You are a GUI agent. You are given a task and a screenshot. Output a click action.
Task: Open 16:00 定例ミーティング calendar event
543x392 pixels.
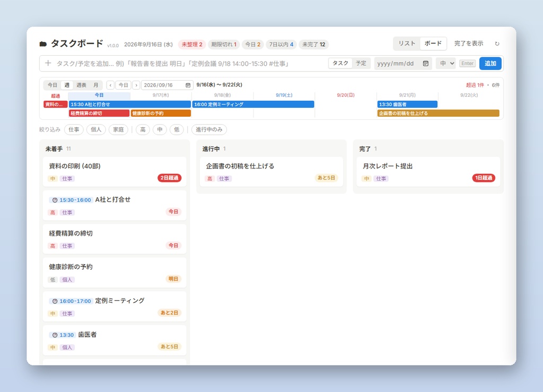(253, 104)
